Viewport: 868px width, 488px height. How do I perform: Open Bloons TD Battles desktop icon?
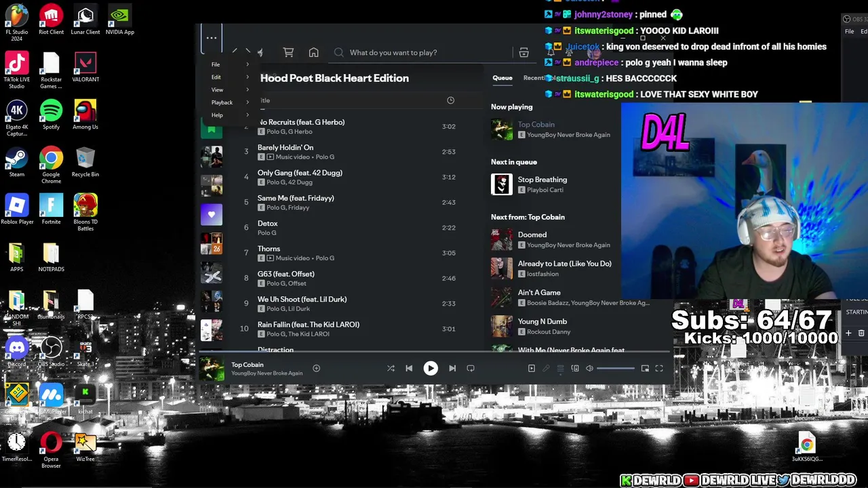[x=85, y=212]
